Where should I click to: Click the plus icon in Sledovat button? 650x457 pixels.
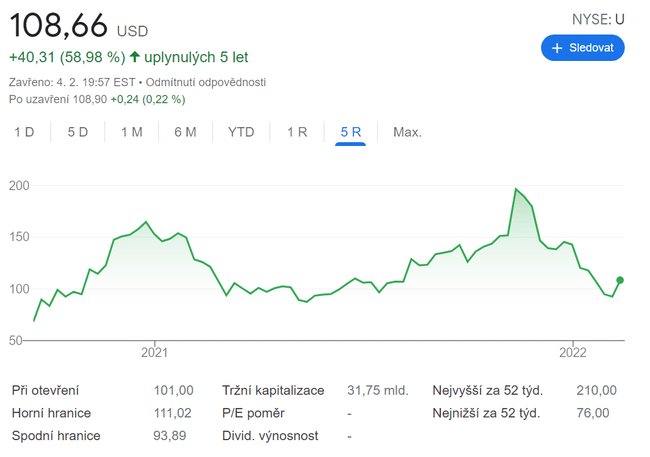coord(558,48)
